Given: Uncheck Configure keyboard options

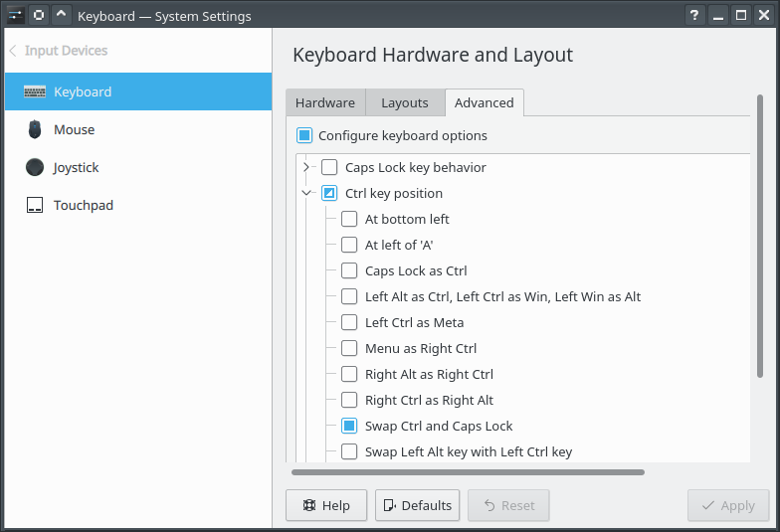Looking at the screenshot, I should [304, 135].
